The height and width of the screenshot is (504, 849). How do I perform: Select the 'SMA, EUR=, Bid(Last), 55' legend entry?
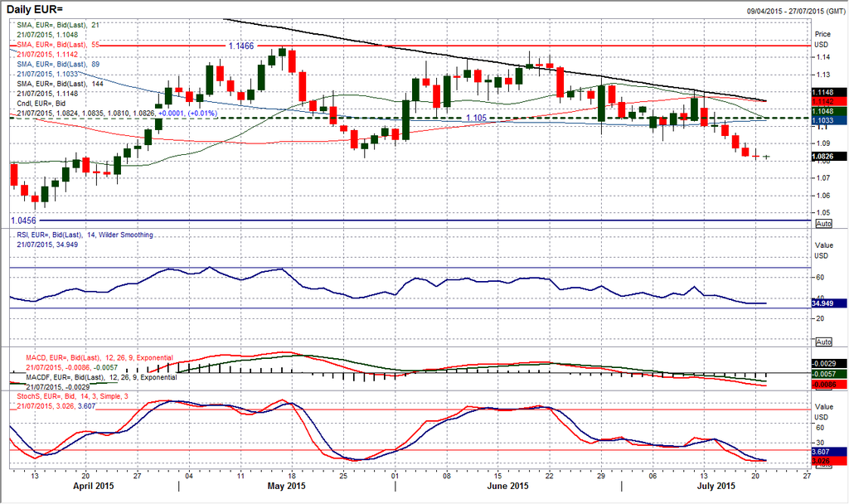click(58, 45)
